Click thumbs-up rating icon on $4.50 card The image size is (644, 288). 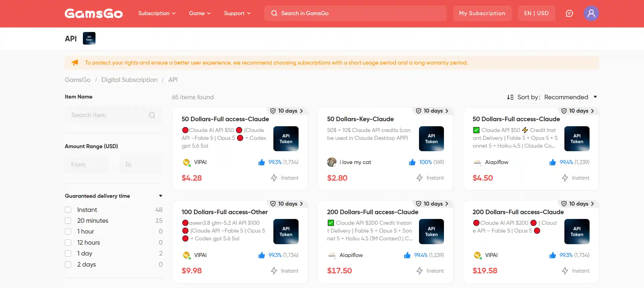[x=553, y=162]
